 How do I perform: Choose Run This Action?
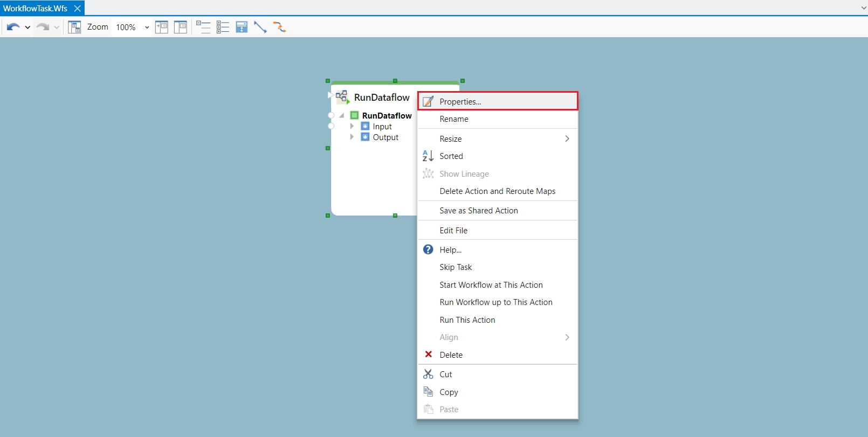[x=467, y=320]
